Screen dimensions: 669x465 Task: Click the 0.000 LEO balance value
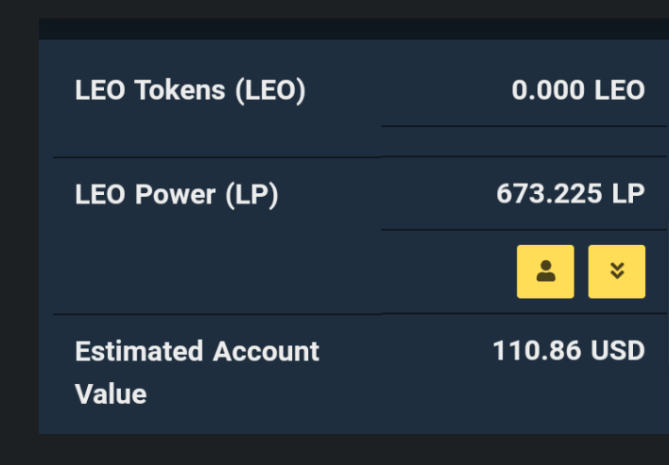tap(578, 90)
